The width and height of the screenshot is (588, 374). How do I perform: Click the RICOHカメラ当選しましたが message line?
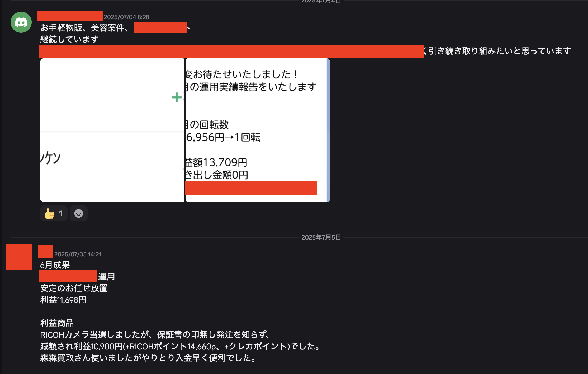[155, 335]
